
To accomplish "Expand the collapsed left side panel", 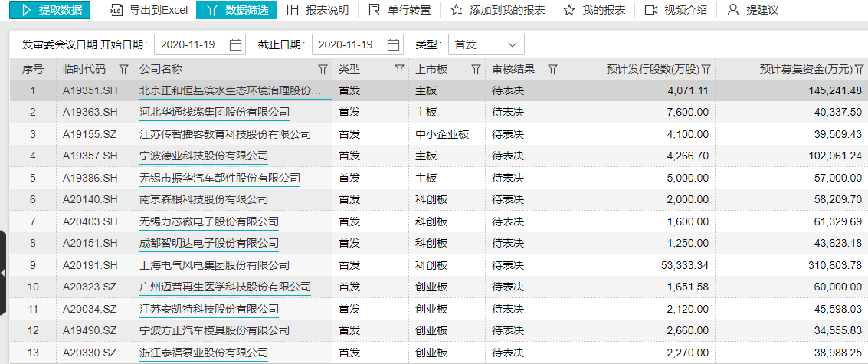I will 3,273.
